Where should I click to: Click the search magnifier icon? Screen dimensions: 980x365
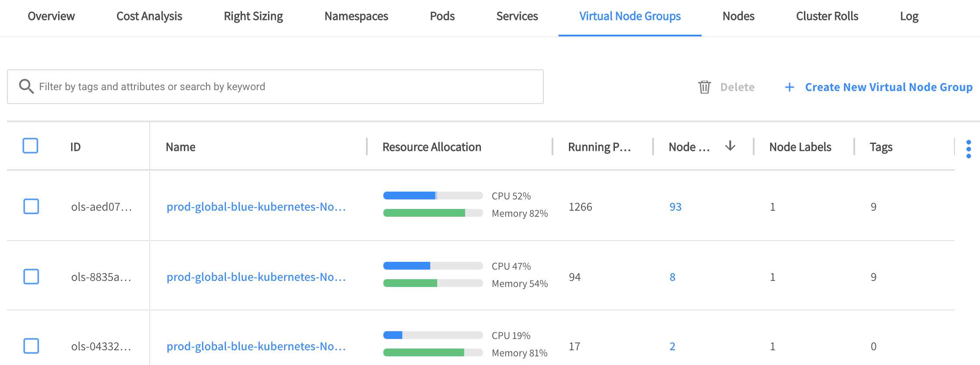26,87
